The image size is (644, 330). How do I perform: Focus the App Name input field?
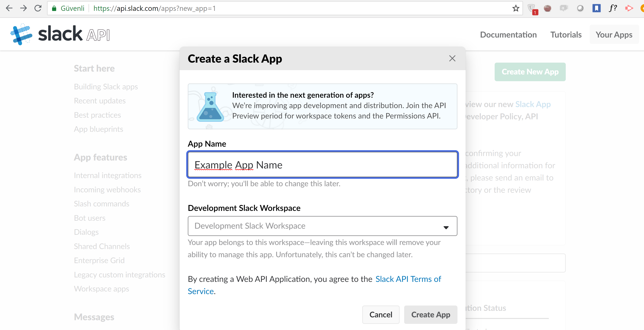click(322, 165)
